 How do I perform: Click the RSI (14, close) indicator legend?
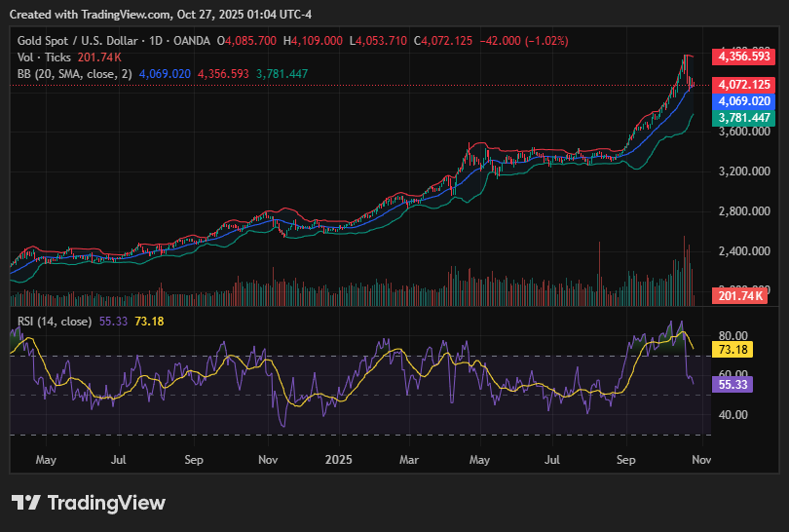click(56, 321)
